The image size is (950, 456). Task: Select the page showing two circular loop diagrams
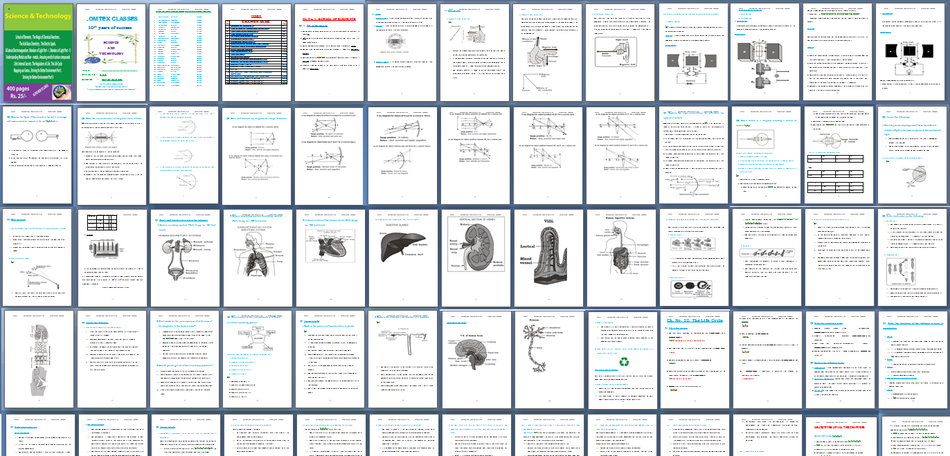coord(38,155)
